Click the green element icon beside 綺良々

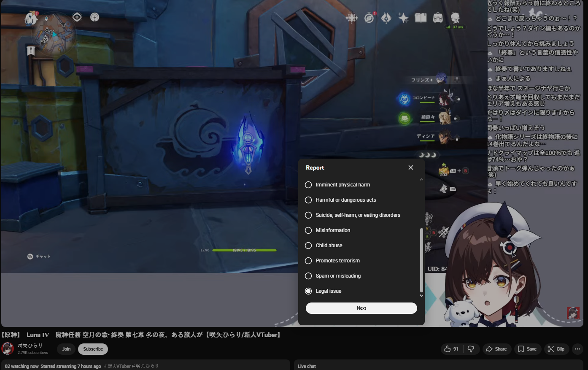click(405, 118)
